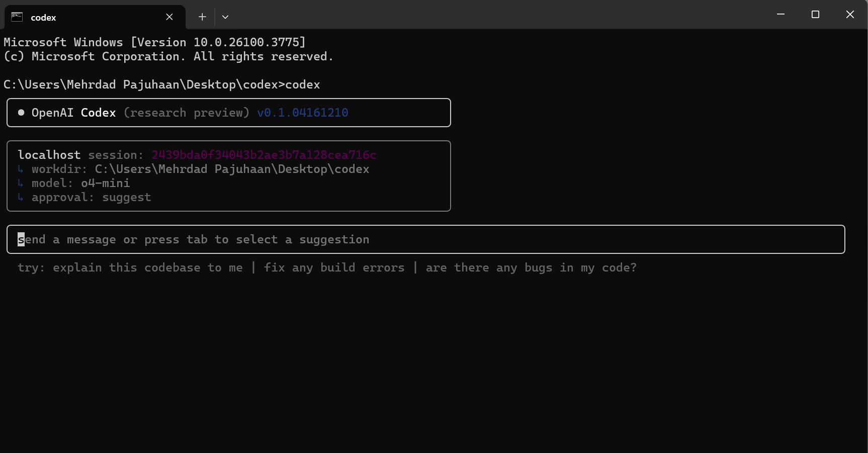Viewport: 868px width, 453px height.
Task: Click suggestion 'explain this codebase to me'
Action: pyautogui.click(x=148, y=267)
